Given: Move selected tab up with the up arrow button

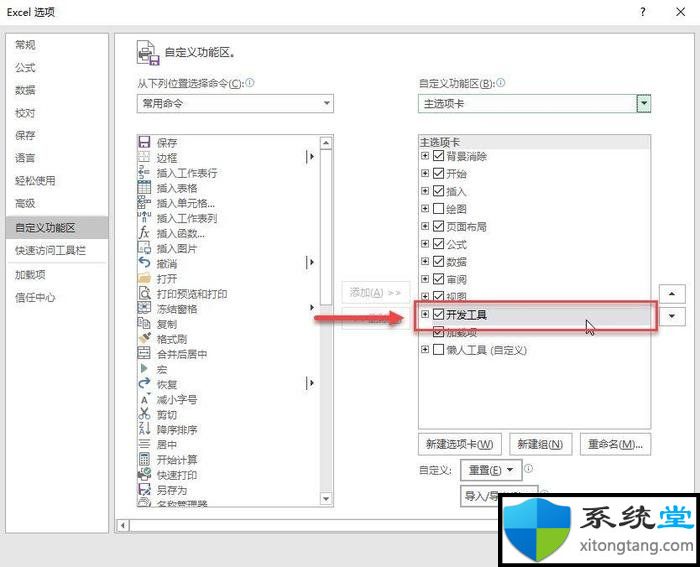Looking at the screenshot, I should click(x=672, y=294).
